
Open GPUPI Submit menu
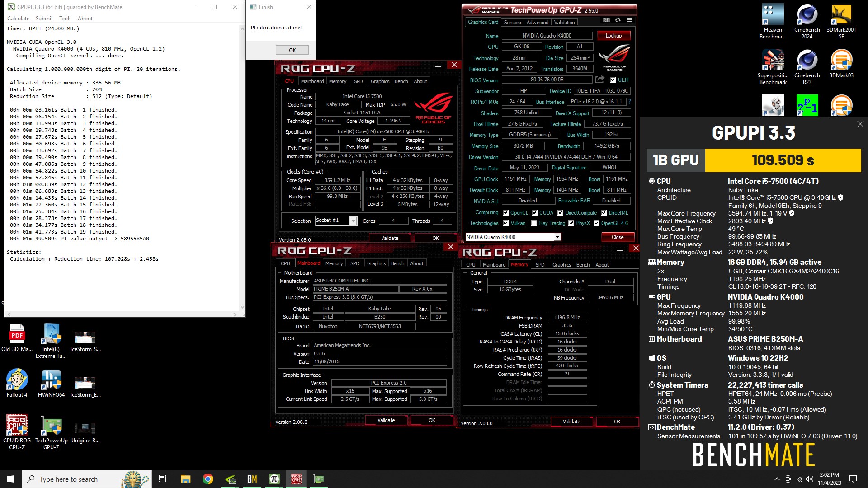click(x=44, y=19)
